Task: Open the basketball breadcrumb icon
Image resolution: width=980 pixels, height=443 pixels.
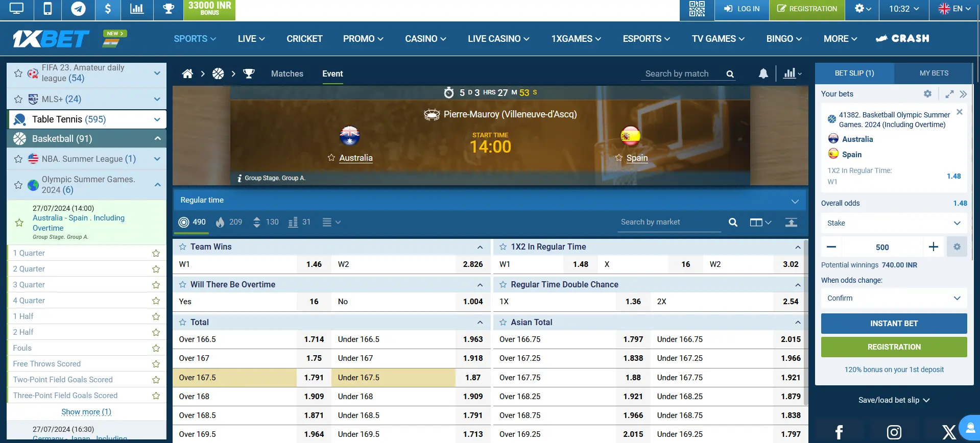Action: click(218, 74)
